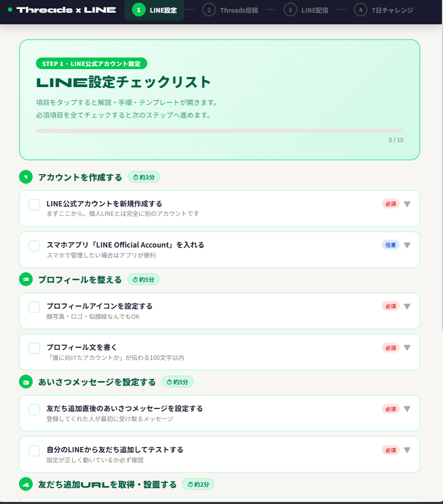Check 'プロフィールアイコンを設定する' checkbox
Image resolution: width=443 pixels, height=504 pixels.
point(34,307)
